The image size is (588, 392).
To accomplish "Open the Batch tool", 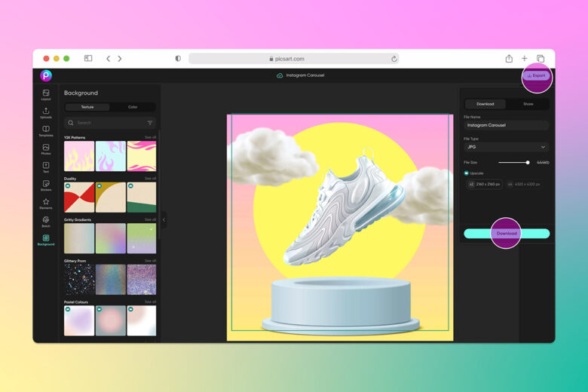I will pos(46,222).
